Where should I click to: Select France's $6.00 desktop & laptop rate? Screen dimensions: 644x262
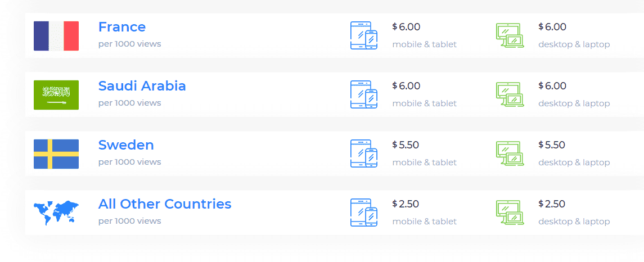(x=552, y=26)
